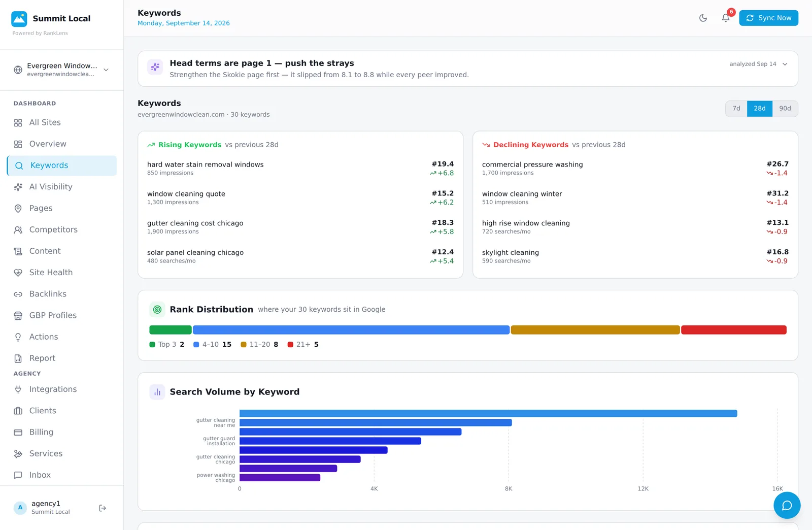The image size is (812, 530).
Task: Select the 90d time range
Action: click(785, 109)
